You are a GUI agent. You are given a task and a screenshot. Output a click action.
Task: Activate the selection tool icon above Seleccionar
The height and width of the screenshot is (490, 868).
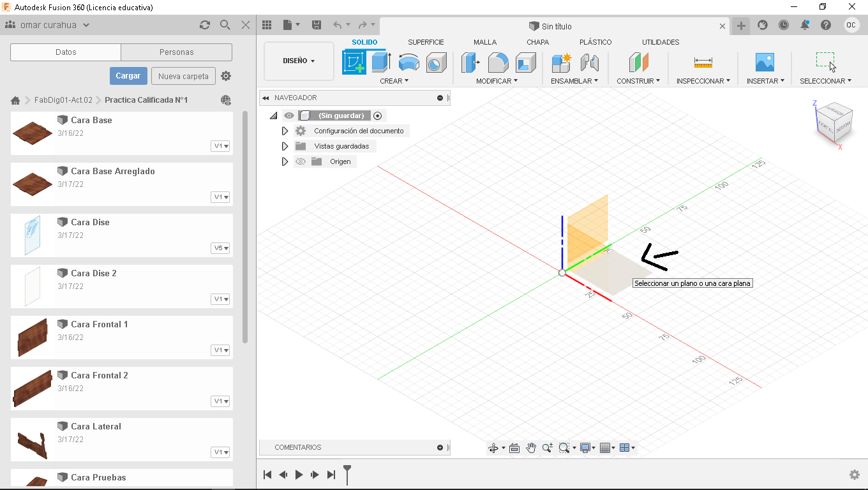pyautogui.click(x=826, y=62)
